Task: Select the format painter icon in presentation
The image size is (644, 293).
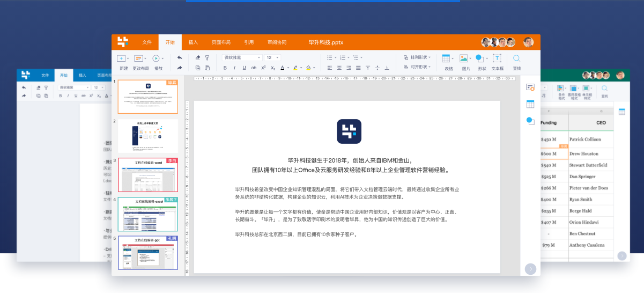Action: tap(207, 57)
